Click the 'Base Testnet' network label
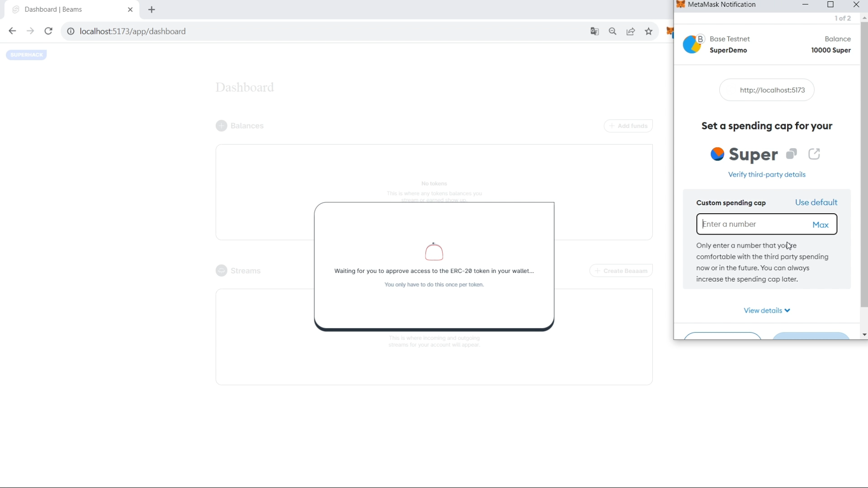Screen dimensions: 868x488 point(730,39)
